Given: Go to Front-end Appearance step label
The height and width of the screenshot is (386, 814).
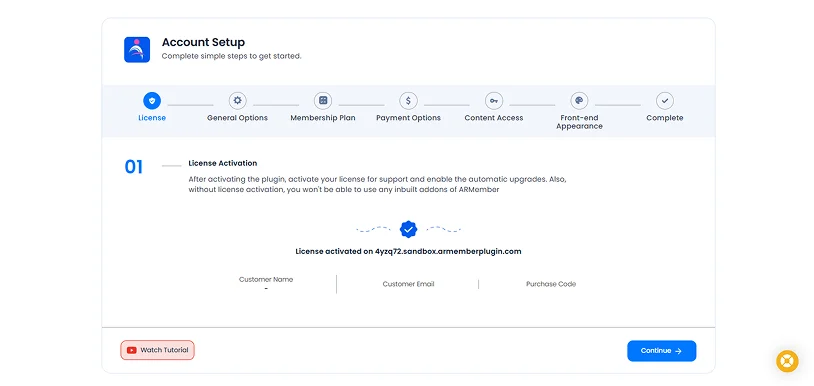Looking at the screenshot, I should (x=579, y=122).
